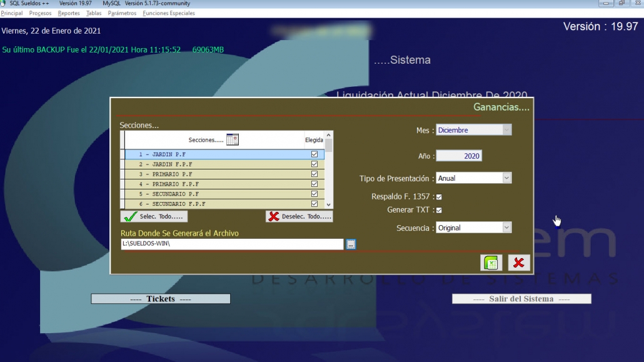This screenshot has height=362, width=644.
Task: Toggle Elegida checkbox for 4 - PRIMARIO F.P.F
Action: (314, 184)
